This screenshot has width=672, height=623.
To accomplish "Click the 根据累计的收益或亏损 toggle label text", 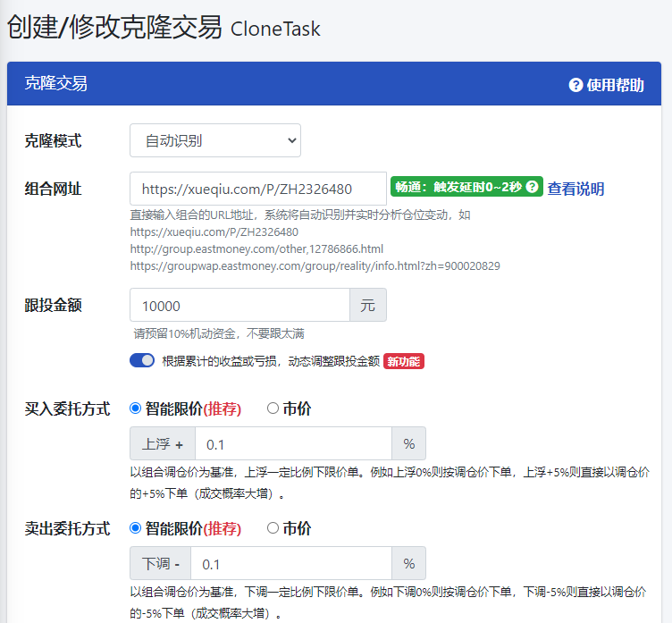I will (x=271, y=361).
